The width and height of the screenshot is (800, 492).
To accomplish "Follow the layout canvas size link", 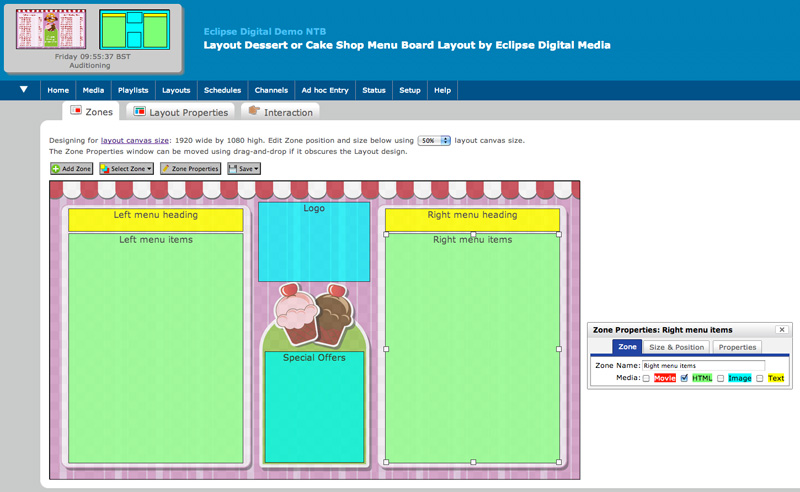I will [135, 141].
